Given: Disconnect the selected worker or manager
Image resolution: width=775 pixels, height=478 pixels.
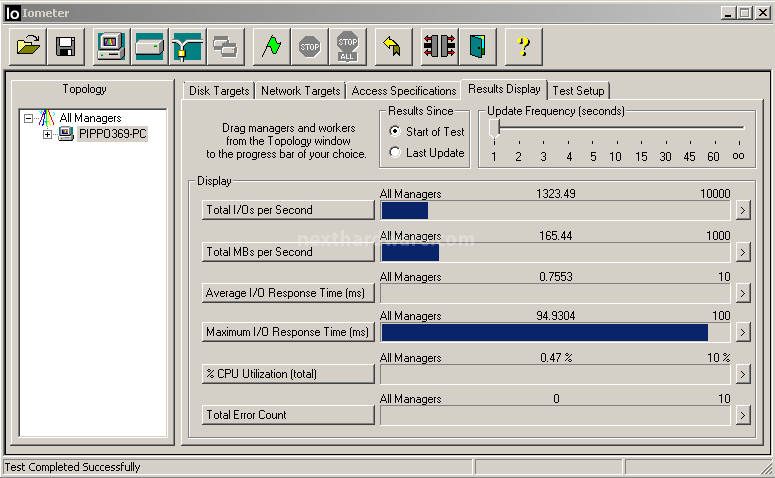Looking at the screenshot, I should (439, 46).
